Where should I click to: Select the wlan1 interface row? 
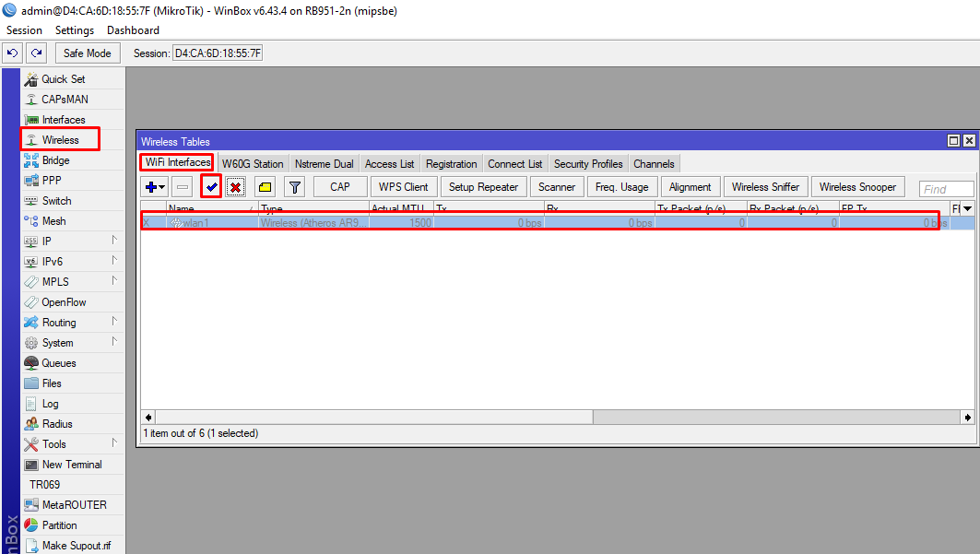tap(558, 223)
